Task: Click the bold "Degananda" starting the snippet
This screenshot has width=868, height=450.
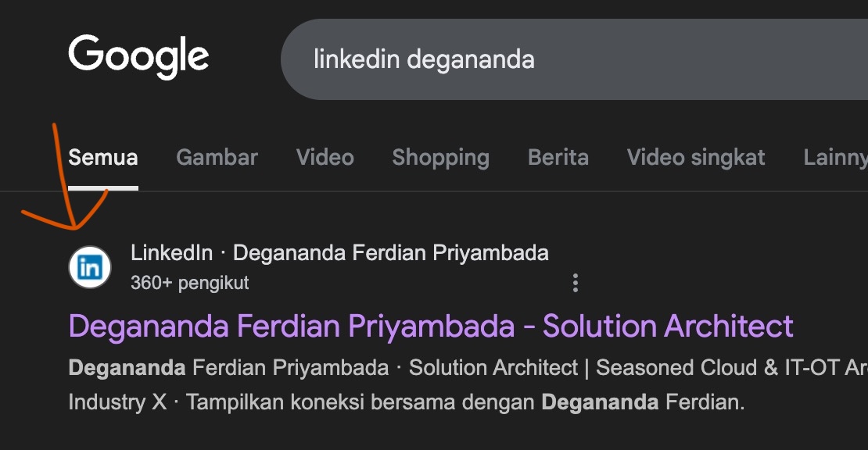Action: point(127,367)
